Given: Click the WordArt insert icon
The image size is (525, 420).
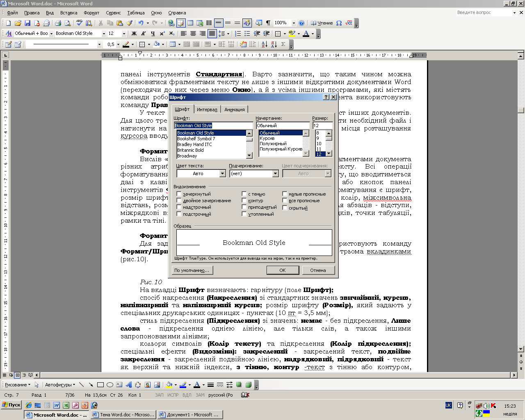Looking at the screenshot, I should [x=128, y=385].
